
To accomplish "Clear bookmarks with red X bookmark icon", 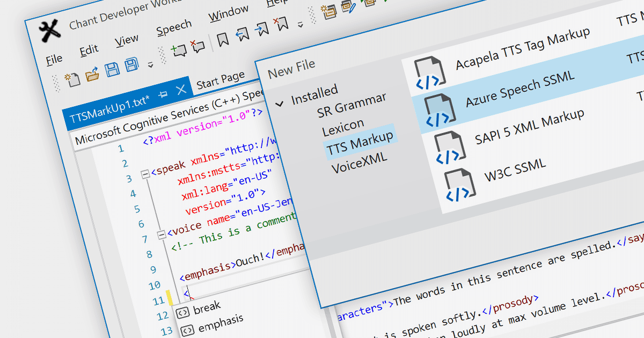I will pos(281,25).
